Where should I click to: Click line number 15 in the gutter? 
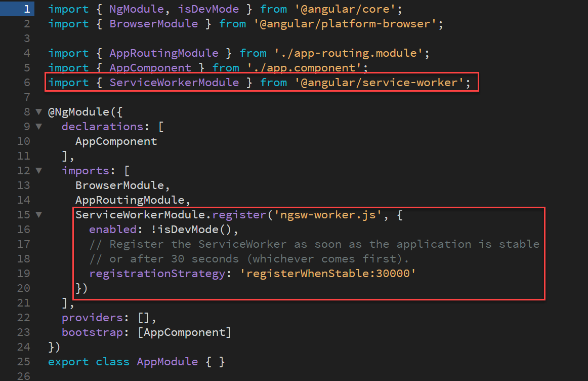click(23, 214)
